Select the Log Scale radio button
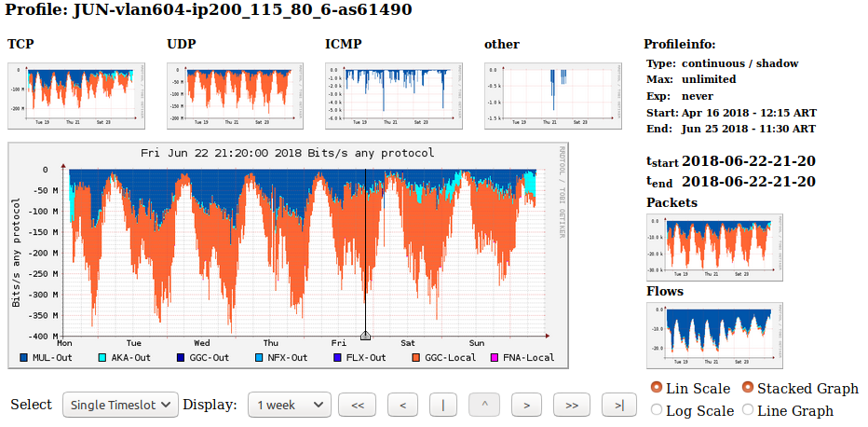Viewport: 868px width, 427px height. click(657, 410)
